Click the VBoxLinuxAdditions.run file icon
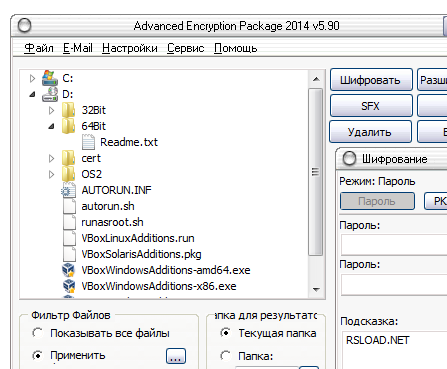Viewport: 447px width, 369px height. [69, 238]
